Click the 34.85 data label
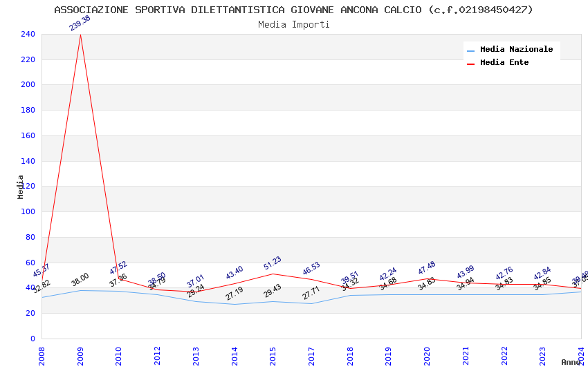 pyautogui.click(x=542, y=284)
